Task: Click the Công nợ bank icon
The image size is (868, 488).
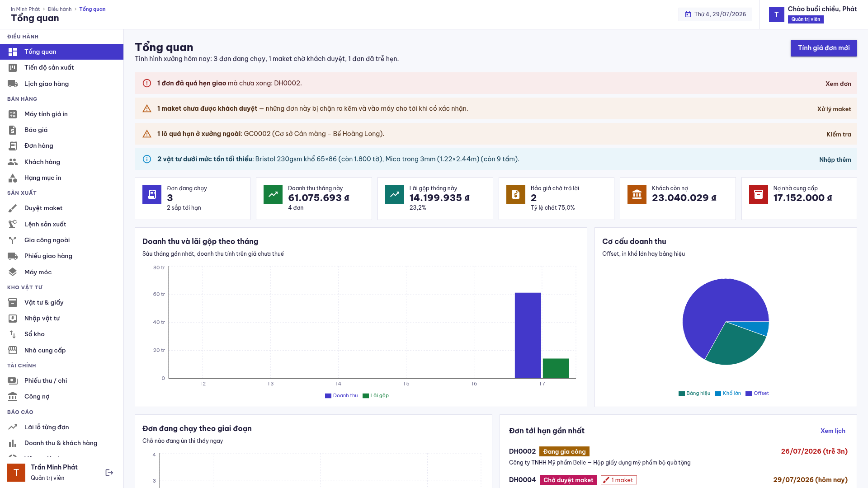Action: click(x=13, y=396)
